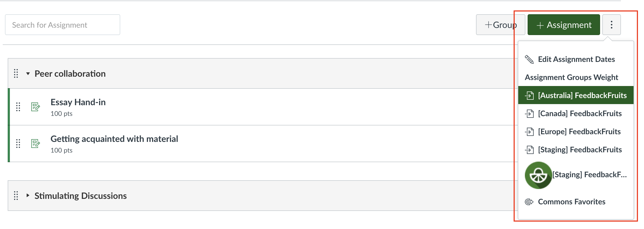
Task: Click the pencil icon for Edit Assignment Dates
Action: [529, 59]
